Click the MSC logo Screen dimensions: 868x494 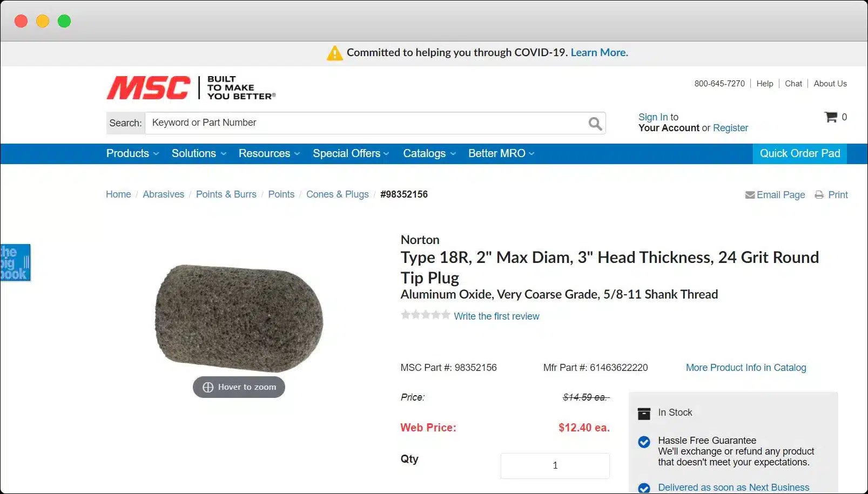[149, 87]
